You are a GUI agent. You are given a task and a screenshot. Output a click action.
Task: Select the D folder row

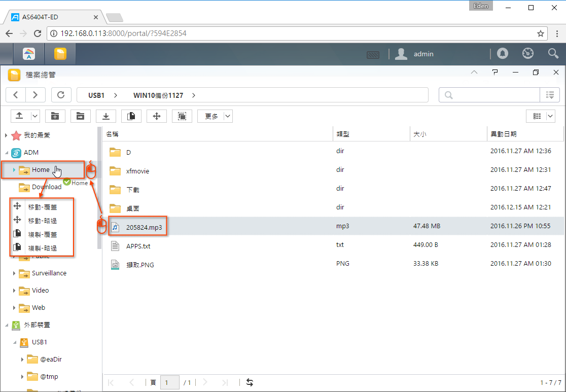click(x=333, y=152)
